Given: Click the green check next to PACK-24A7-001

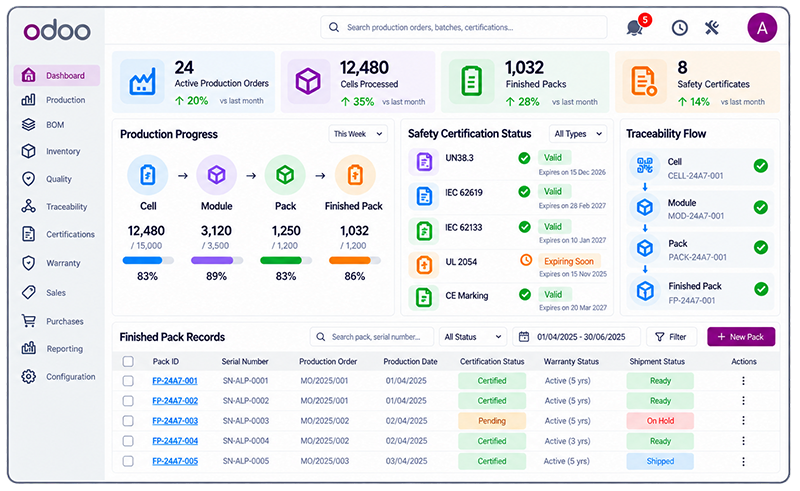Looking at the screenshot, I should (761, 248).
